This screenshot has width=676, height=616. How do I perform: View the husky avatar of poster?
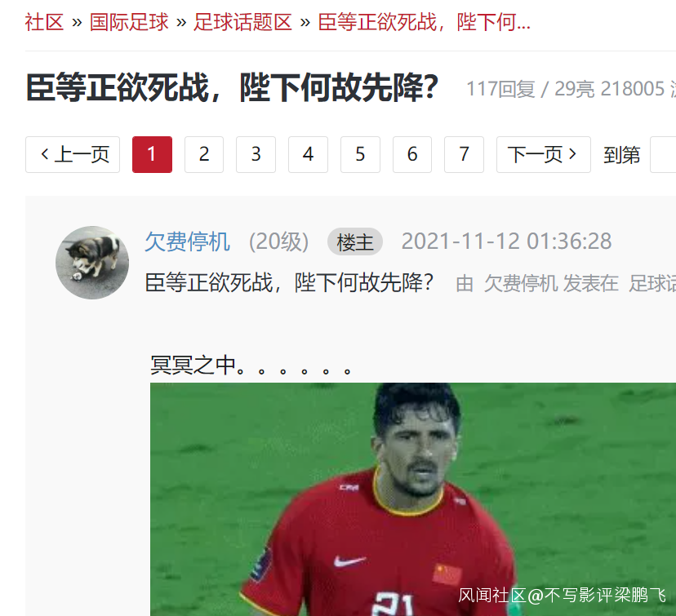pyautogui.click(x=92, y=263)
